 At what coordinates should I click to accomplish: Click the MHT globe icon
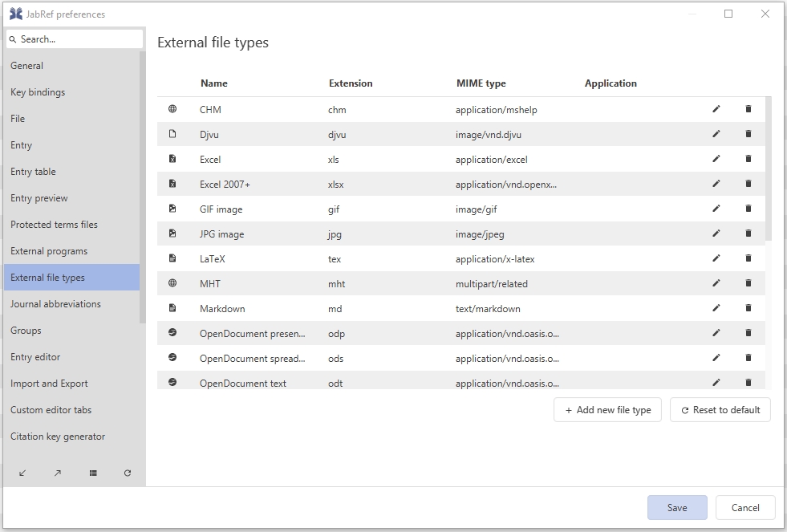[172, 283]
